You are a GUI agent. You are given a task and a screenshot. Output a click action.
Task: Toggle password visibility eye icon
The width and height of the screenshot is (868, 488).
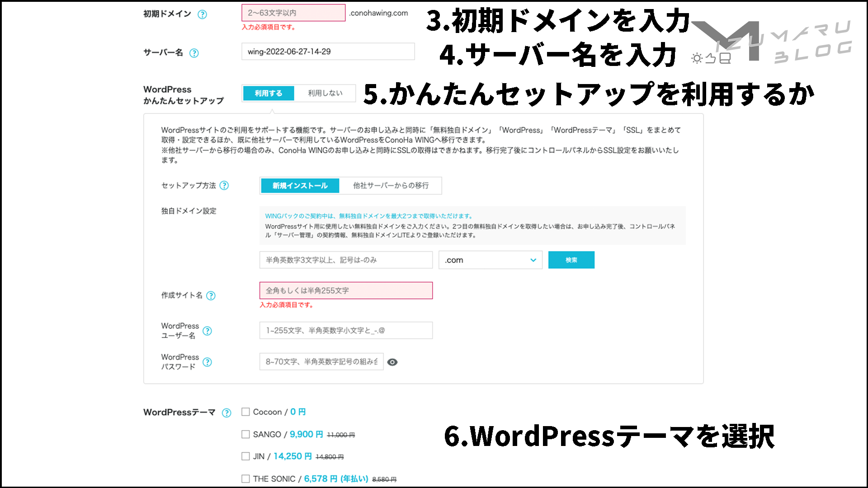(392, 362)
